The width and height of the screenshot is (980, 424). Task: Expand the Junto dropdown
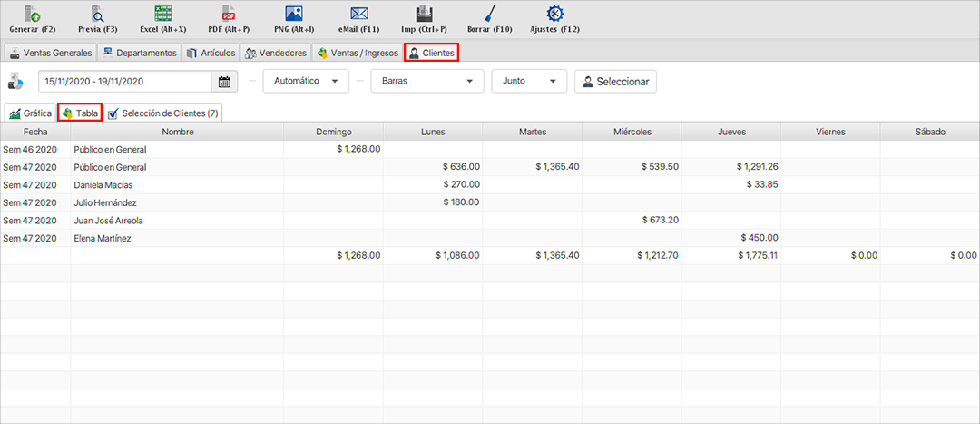point(529,81)
